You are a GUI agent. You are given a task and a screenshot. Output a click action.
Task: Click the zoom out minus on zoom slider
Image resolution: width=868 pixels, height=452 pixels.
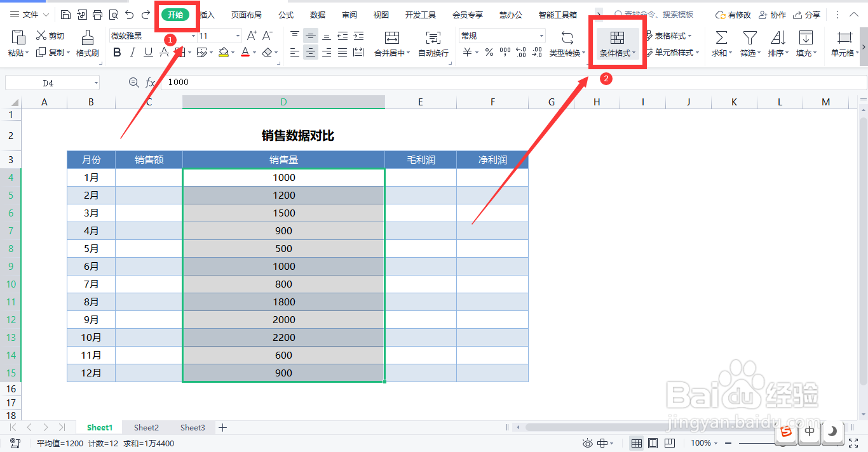(x=728, y=443)
